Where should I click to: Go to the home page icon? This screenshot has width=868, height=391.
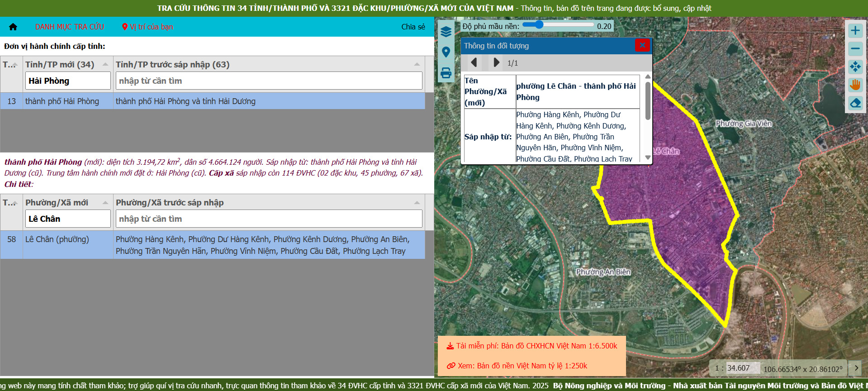(13, 27)
